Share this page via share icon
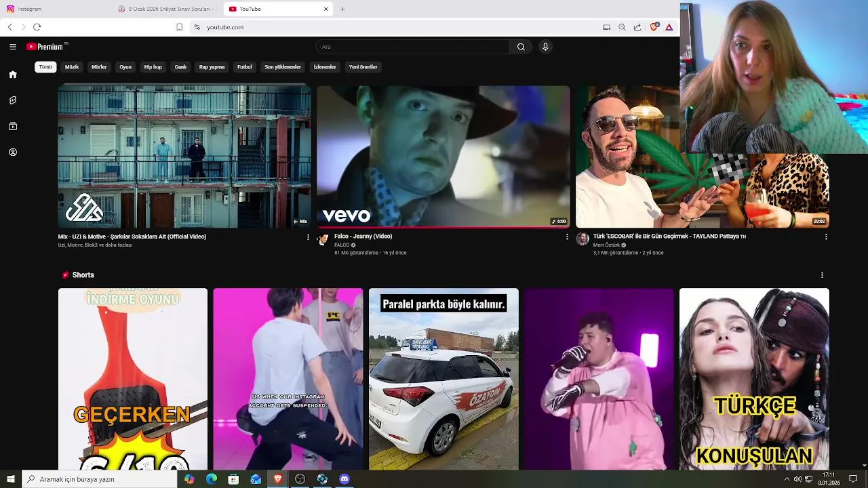868x488 pixels. click(x=637, y=27)
